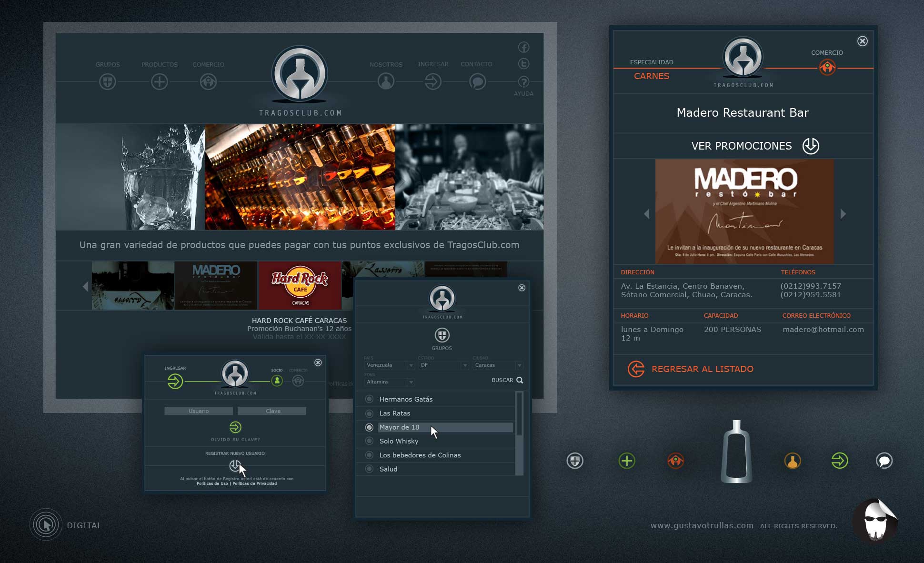Click the orange commerce icon in bottom icon row

pyautogui.click(x=675, y=461)
